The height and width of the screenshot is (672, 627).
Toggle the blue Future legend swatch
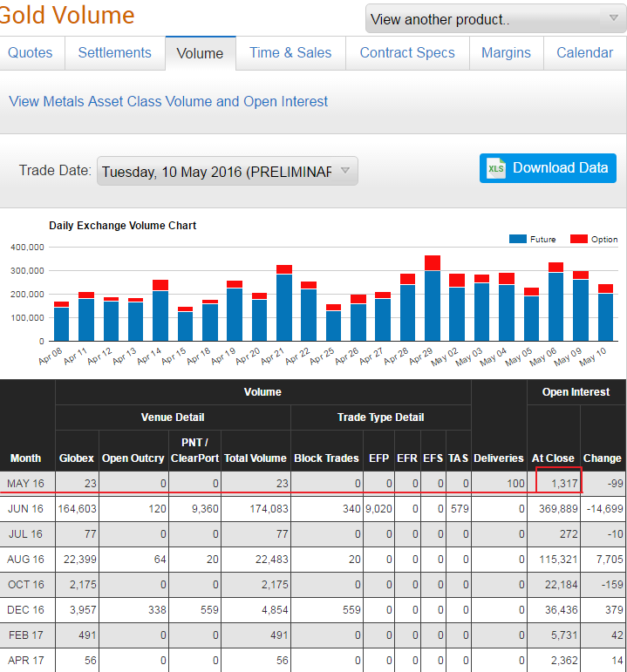pyautogui.click(x=518, y=239)
